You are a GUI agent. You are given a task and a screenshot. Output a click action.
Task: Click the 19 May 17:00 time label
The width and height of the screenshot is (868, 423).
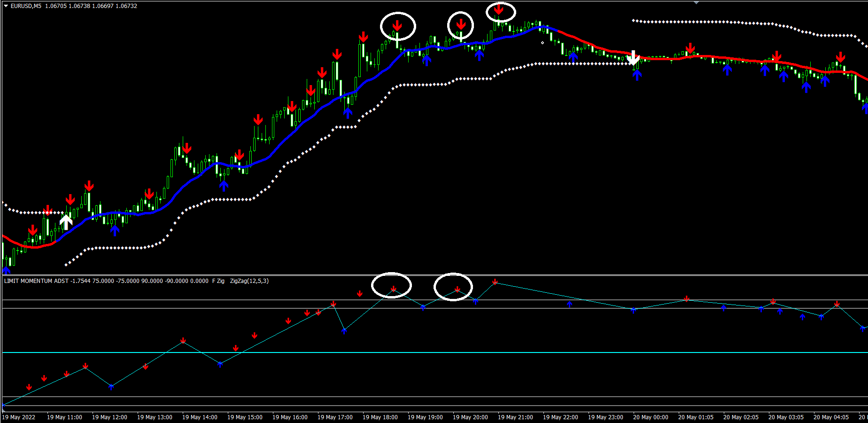pyautogui.click(x=335, y=417)
